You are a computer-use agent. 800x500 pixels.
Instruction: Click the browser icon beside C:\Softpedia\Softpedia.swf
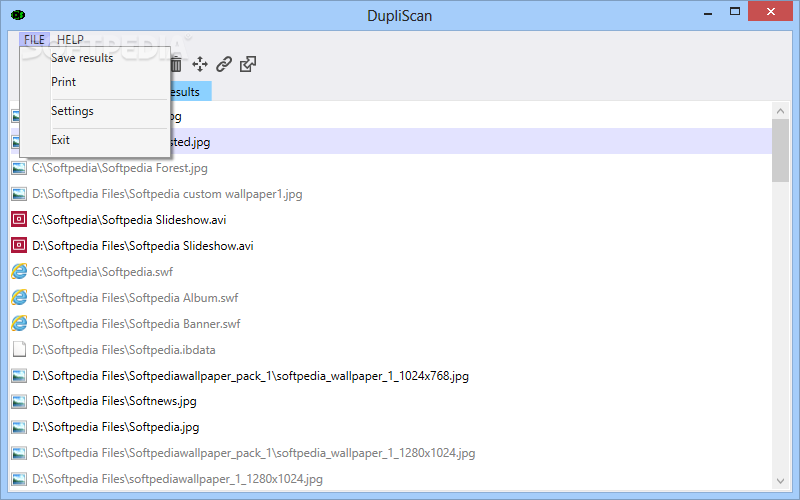click(x=19, y=271)
